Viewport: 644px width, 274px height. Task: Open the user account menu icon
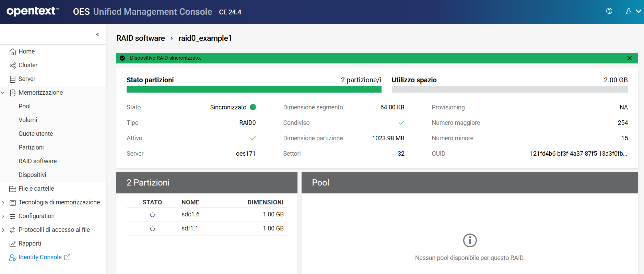tap(629, 11)
